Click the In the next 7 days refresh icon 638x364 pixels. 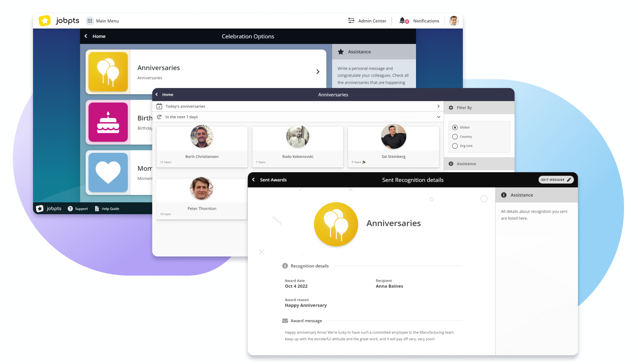coord(159,117)
